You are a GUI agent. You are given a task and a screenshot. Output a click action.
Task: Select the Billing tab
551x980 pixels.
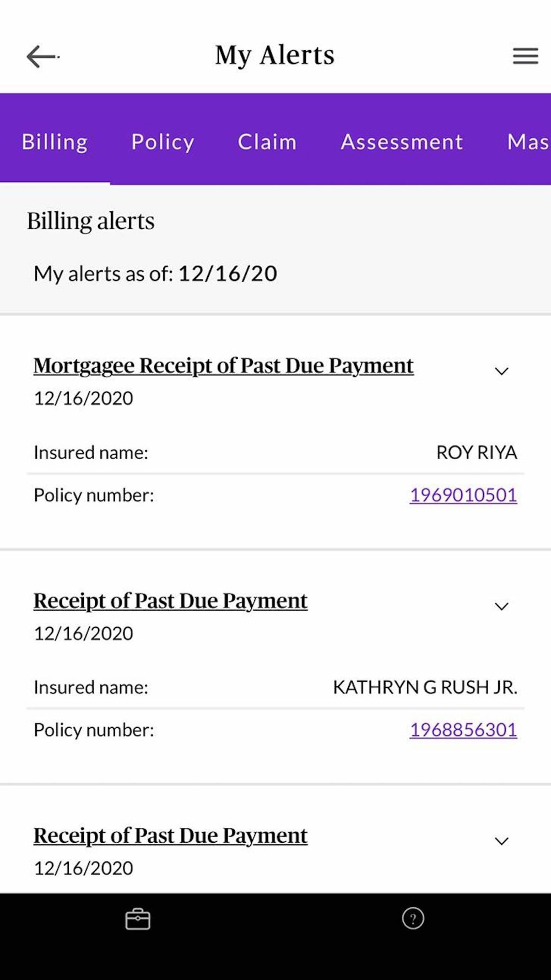tap(55, 142)
